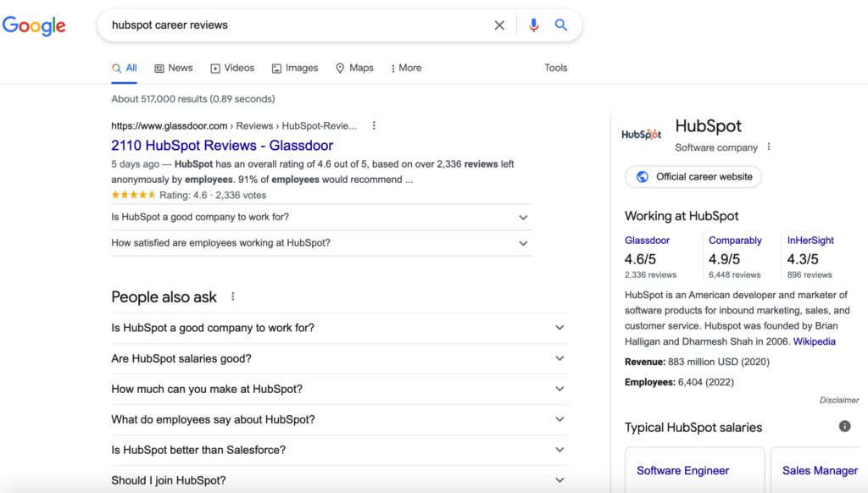Open the Comparably rating link
868x493 pixels.
(x=735, y=241)
